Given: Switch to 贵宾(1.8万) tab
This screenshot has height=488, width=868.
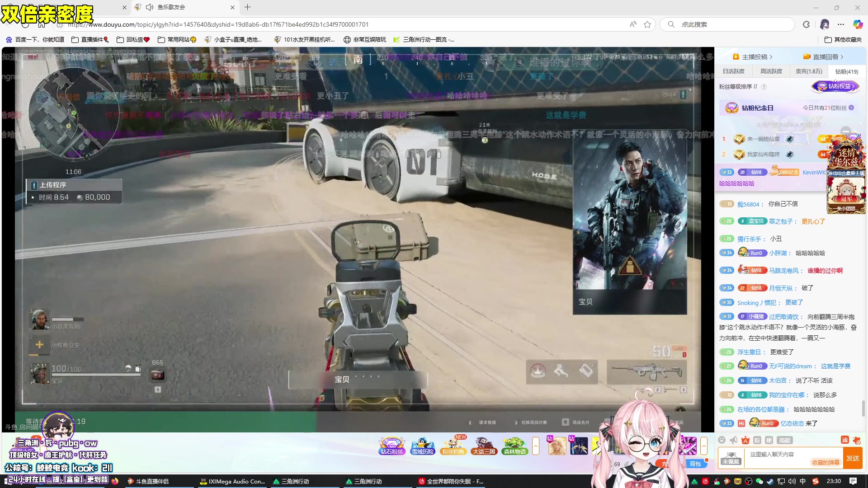Looking at the screenshot, I should tap(809, 71).
